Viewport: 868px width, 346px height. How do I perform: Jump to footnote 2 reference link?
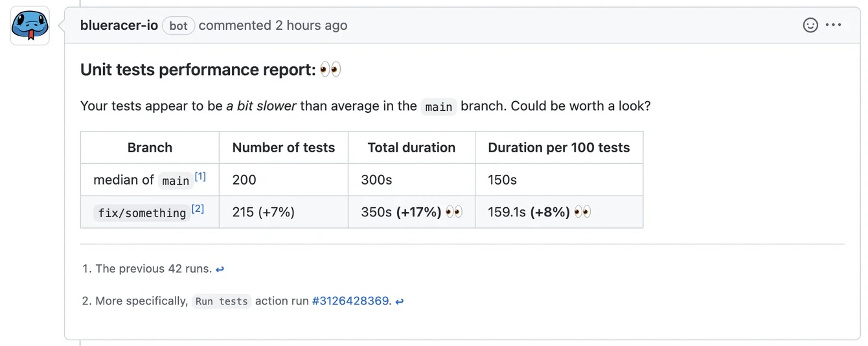(198, 209)
